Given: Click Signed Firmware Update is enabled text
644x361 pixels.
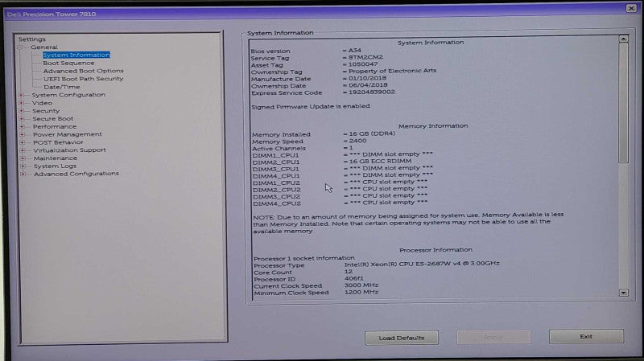Looking at the screenshot, I should pos(311,106).
